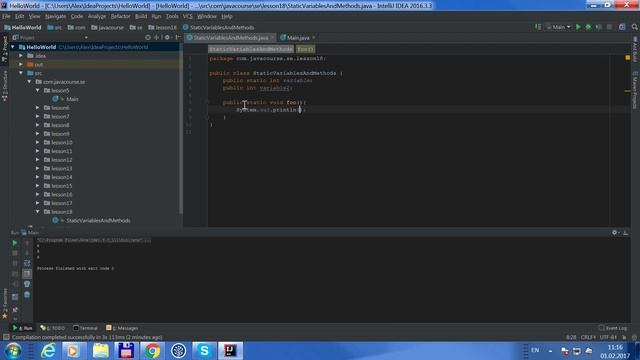Expand the lesson12 package
640x360 pixels.
click(38, 160)
